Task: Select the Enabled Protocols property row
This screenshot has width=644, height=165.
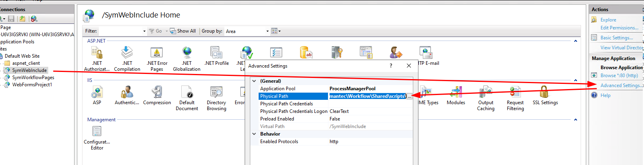Action: [x=332, y=142]
